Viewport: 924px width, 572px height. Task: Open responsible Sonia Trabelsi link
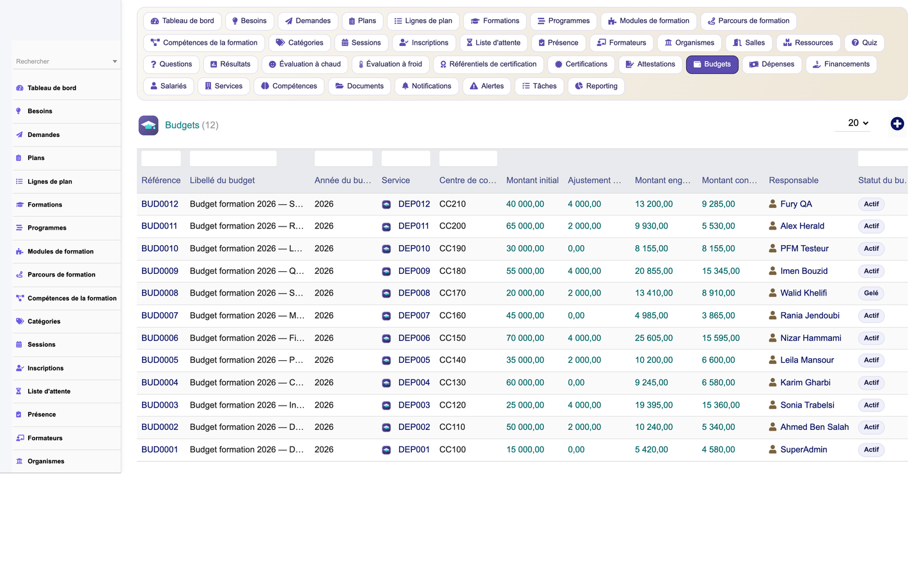coord(807,405)
